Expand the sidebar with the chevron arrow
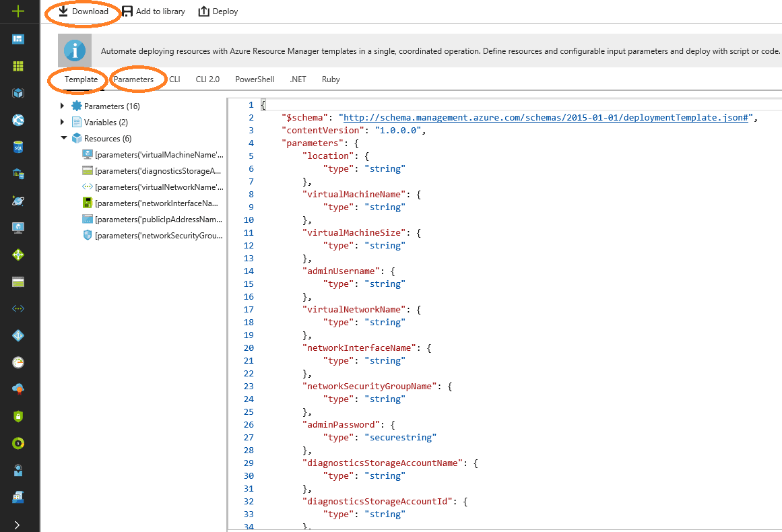782x532 pixels. click(x=17, y=525)
